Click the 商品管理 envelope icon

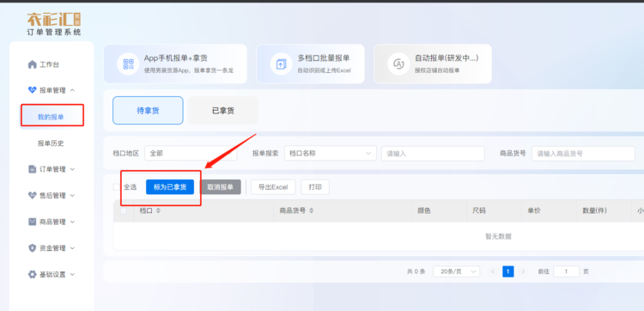pyautogui.click(x=32, y=222)
